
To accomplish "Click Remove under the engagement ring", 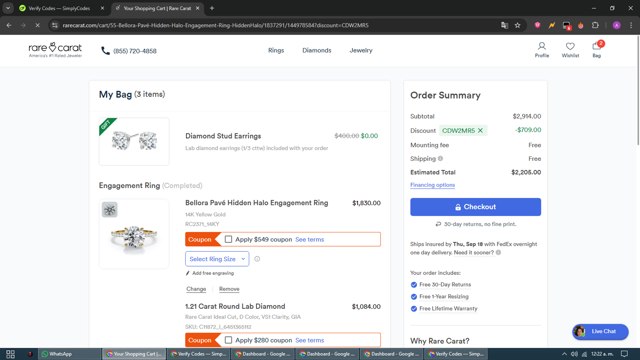I will pyautogui.click(x=229, y=289).
